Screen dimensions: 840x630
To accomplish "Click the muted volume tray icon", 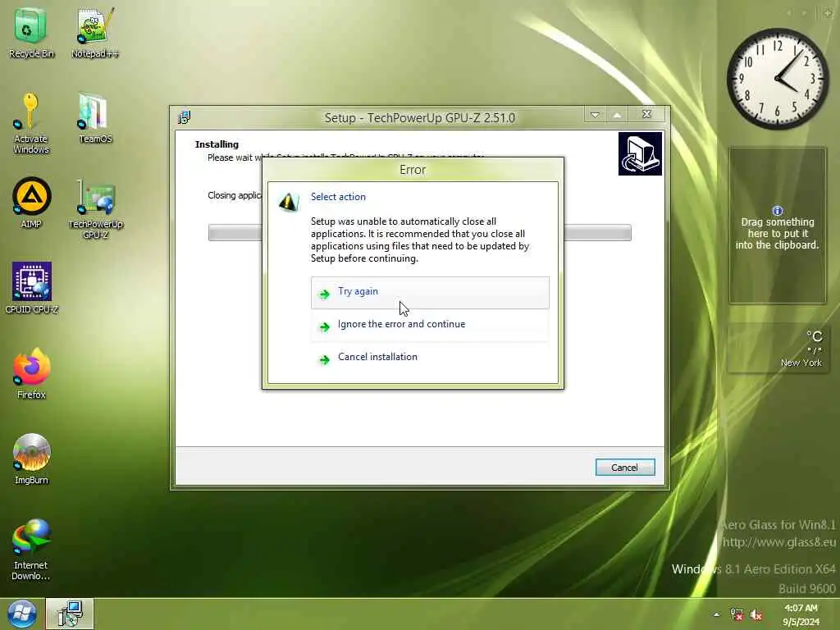I will [x=756, y=614].
